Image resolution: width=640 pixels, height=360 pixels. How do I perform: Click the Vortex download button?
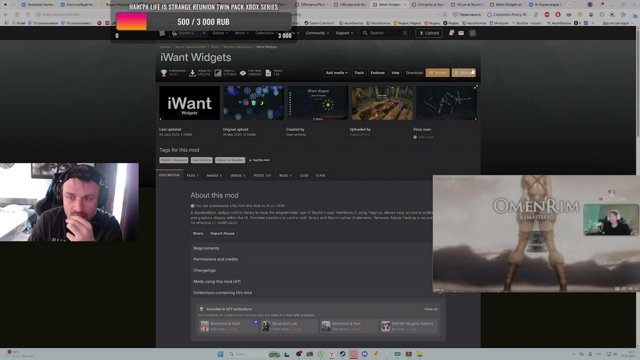click(x=438, y=73)
